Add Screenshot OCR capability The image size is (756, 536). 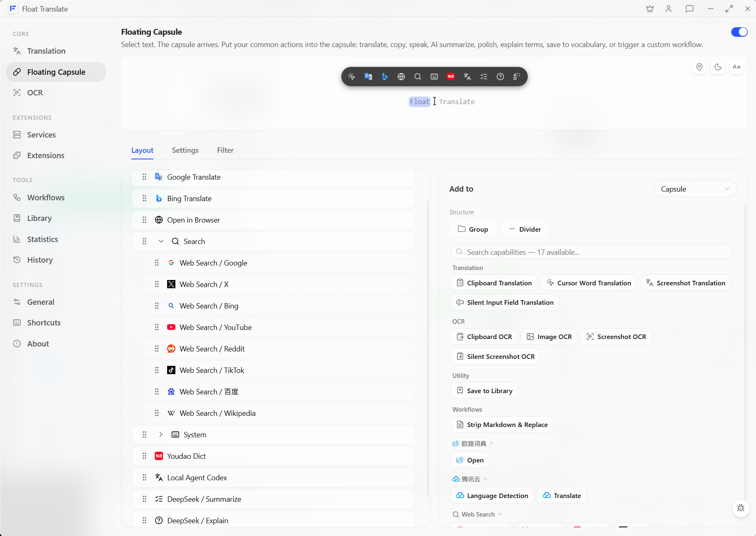click(616, 337)
